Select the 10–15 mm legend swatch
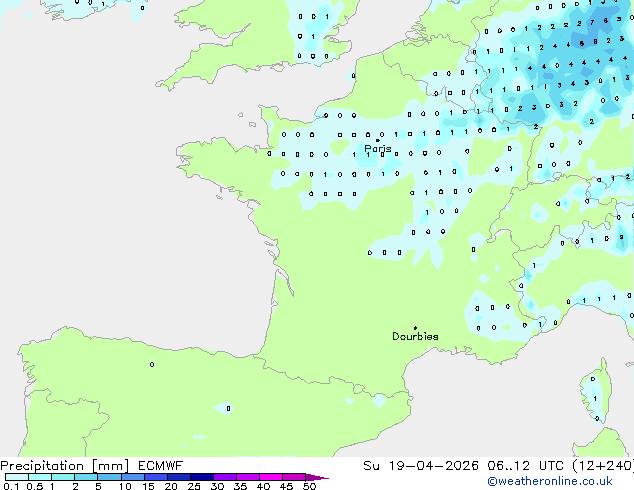The width and height of the screenshot is (634, 490). 132,477
